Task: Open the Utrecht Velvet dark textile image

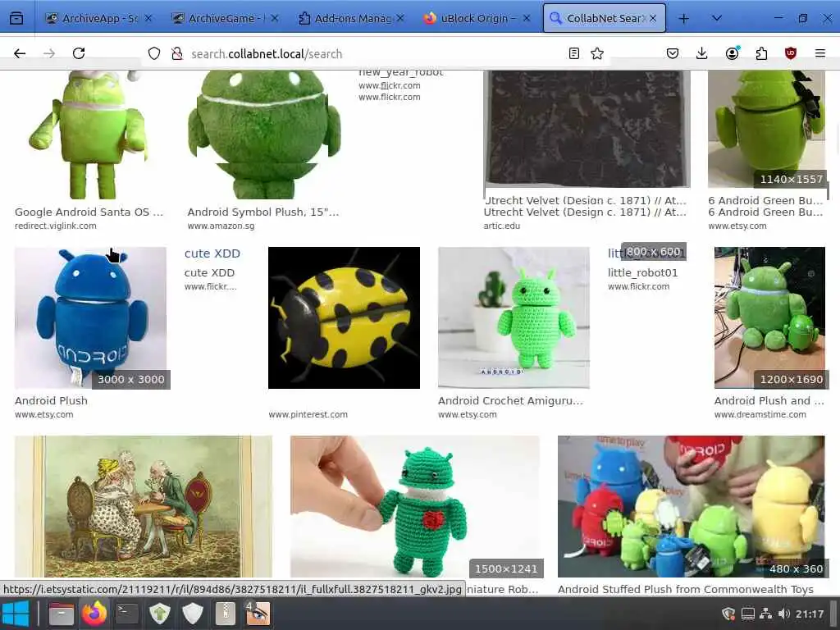Action: [587, 129]
